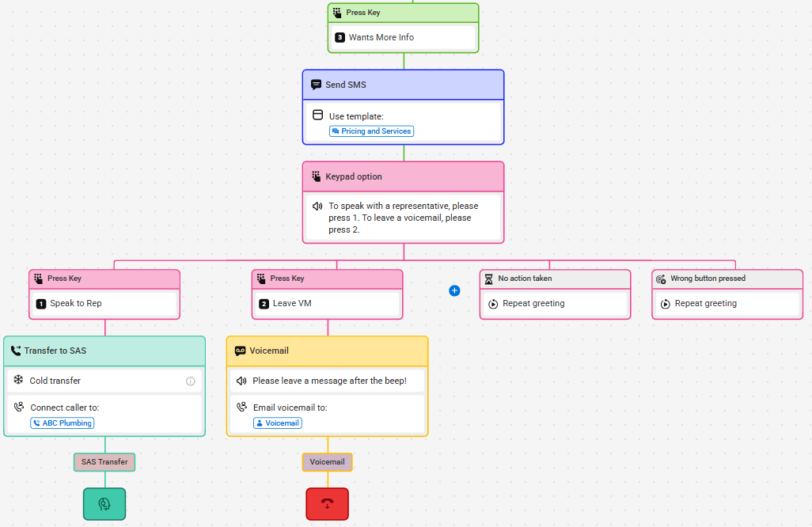Screen dimensions: 812x527
Task: Click the Connect caller to phone icon
Action: click(x=19, y=407)
